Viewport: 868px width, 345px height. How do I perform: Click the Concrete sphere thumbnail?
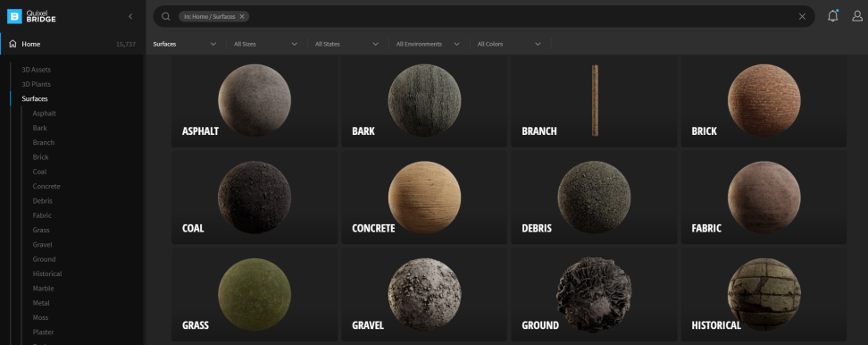click(x=424, y=198)
